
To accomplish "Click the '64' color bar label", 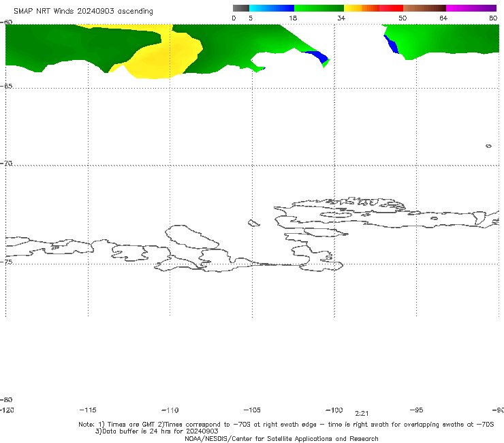I will click(x=443, y=18).
